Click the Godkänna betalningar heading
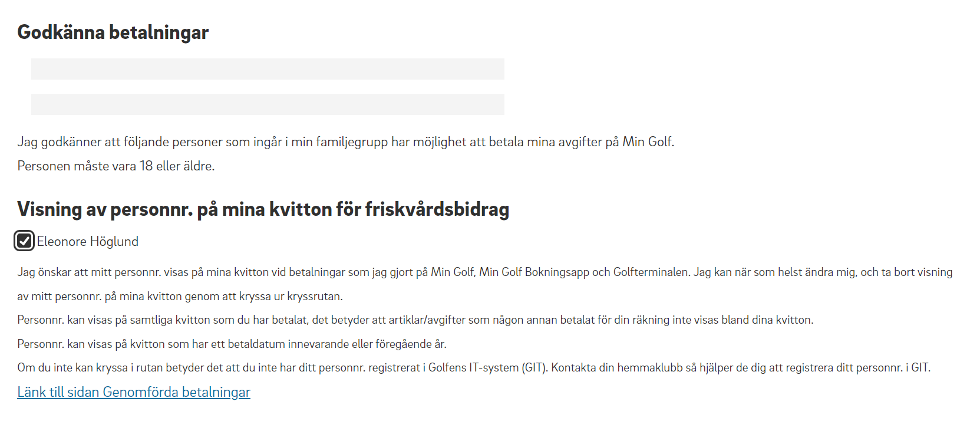Screen dimensions: 980x421 pyautogui.click(x=113, y=32)
